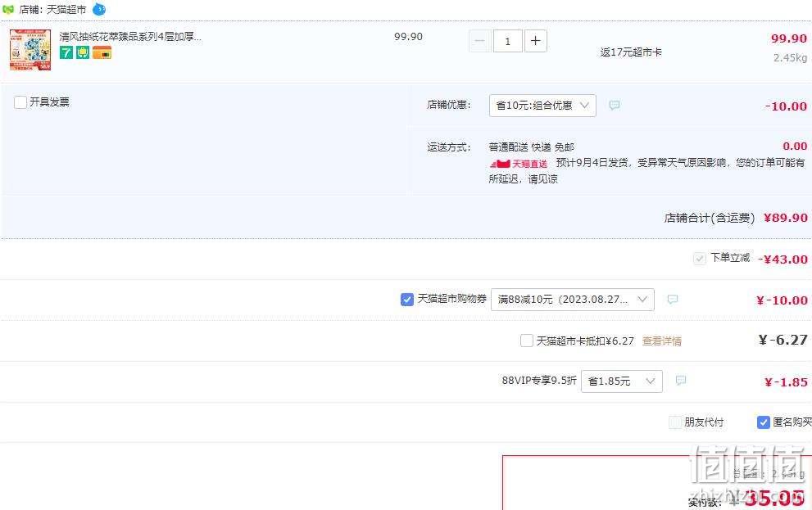Click the Tmall cat icon beside store name
This screenshot has height=510, width=812.
coord(7,9)
